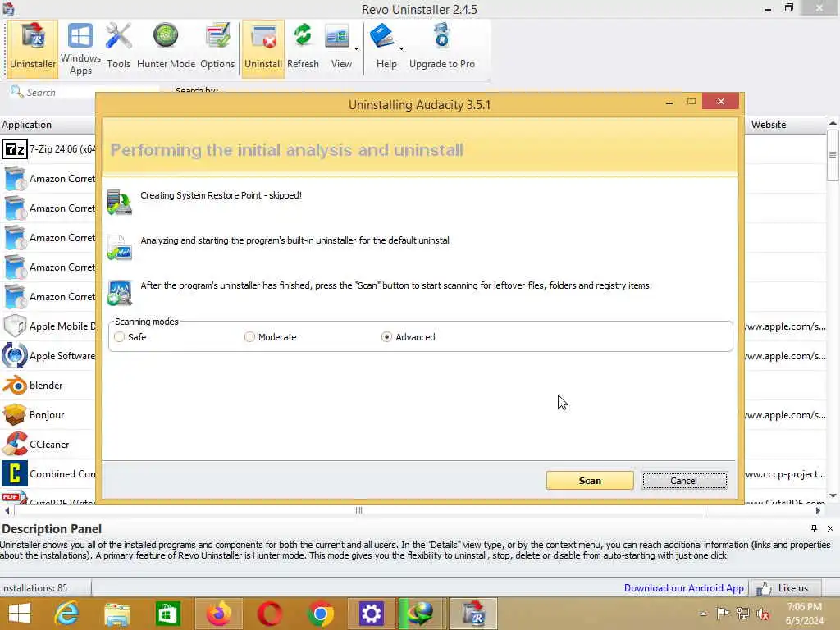Click the Like us button
Screen dimensions: 840x630
coord(786,588)
